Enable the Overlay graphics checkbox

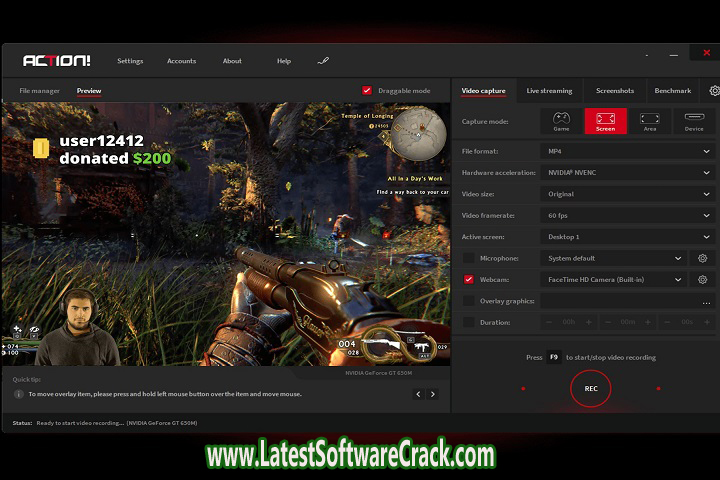(x=469, y=301)
